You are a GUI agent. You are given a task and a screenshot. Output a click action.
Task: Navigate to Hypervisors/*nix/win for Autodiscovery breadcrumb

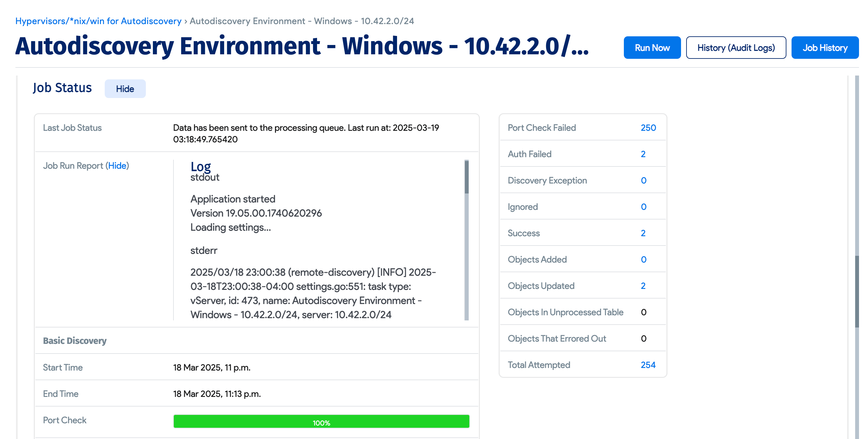98,21
